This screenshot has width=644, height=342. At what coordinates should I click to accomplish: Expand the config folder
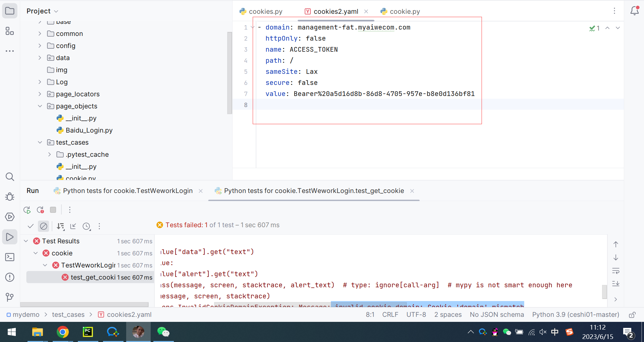click(x=40, y=46)
